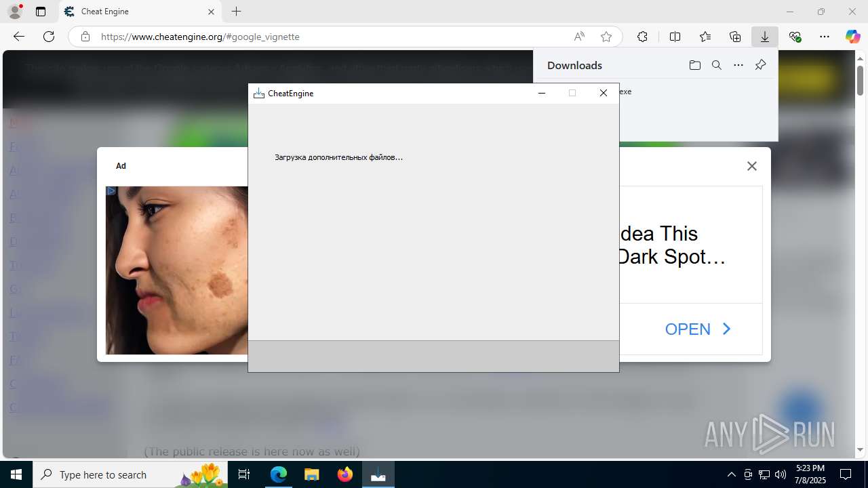868x488 pixels.
Task: Click the taskbar search box
Action: click(x=129, y=474)
